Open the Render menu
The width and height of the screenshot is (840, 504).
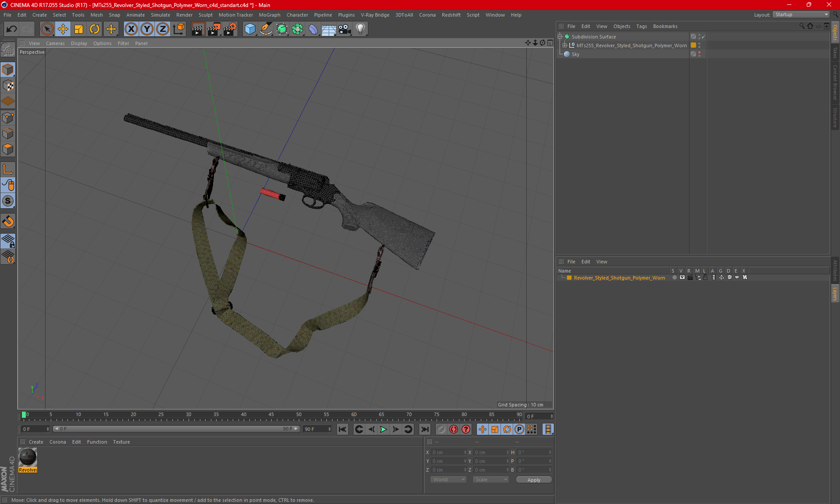[184, 15]
